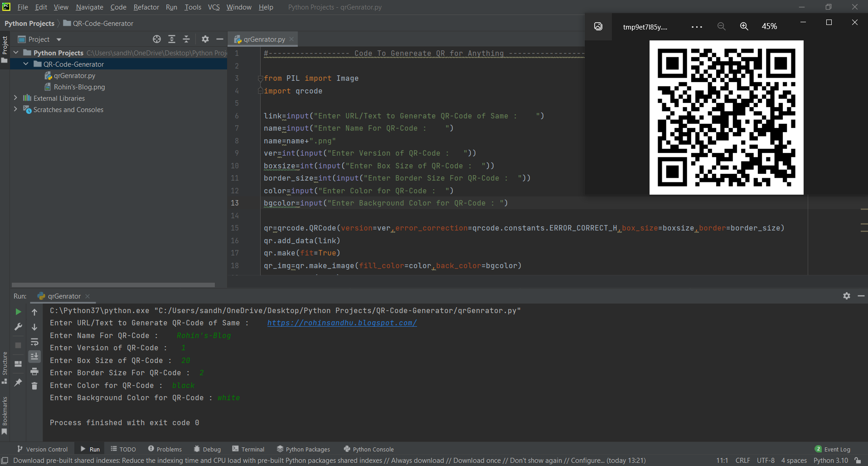Image resolution: width=868 pixels, height=466 pixels.
Task: Click the Down the Stack Trace arrow
Action: click(x=34, y=327)
